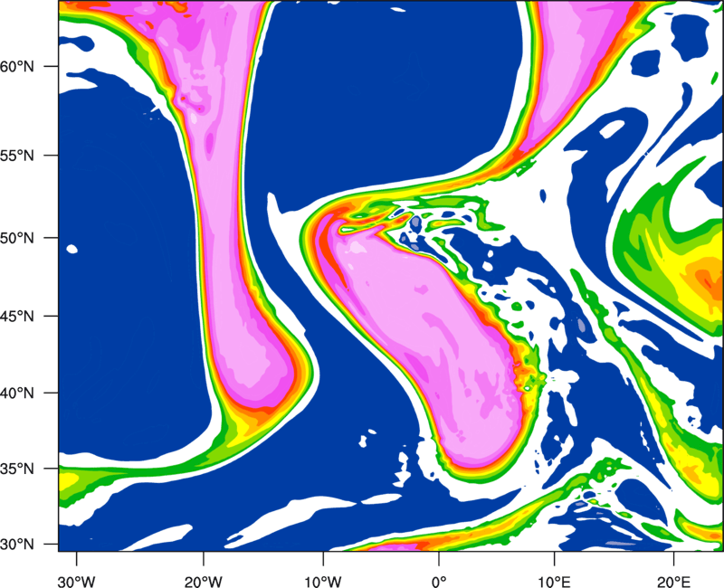Click the 35°N latitude label
Screen dimensions: 724x588
[17, 469]
